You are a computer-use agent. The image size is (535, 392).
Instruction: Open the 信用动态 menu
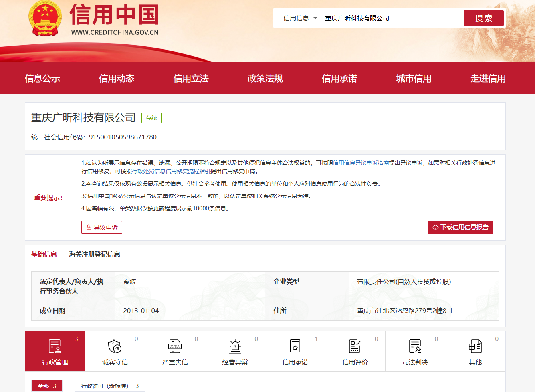[117, 79]
